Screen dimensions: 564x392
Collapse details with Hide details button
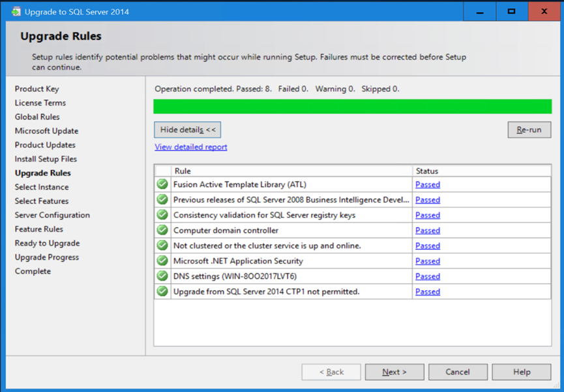click(x=187, y=130)
